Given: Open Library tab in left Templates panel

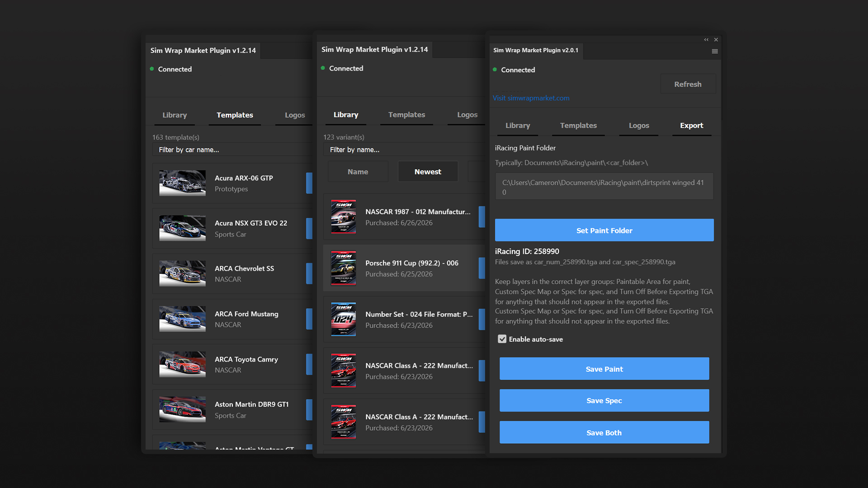Looking at the screenshot, I should click(x=175, y=115).
